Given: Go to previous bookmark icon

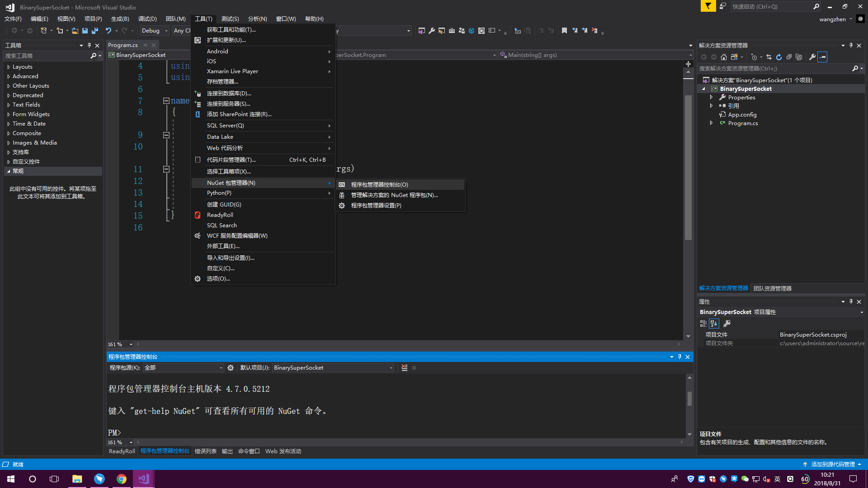Looking at the screenshot, I should [x=575, y=31].
